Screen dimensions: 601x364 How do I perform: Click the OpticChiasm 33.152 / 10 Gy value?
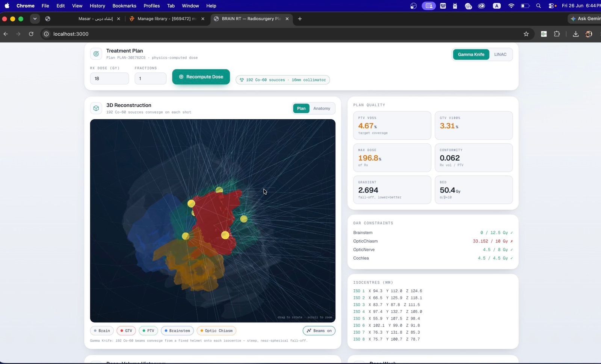[x=493, y=241]
